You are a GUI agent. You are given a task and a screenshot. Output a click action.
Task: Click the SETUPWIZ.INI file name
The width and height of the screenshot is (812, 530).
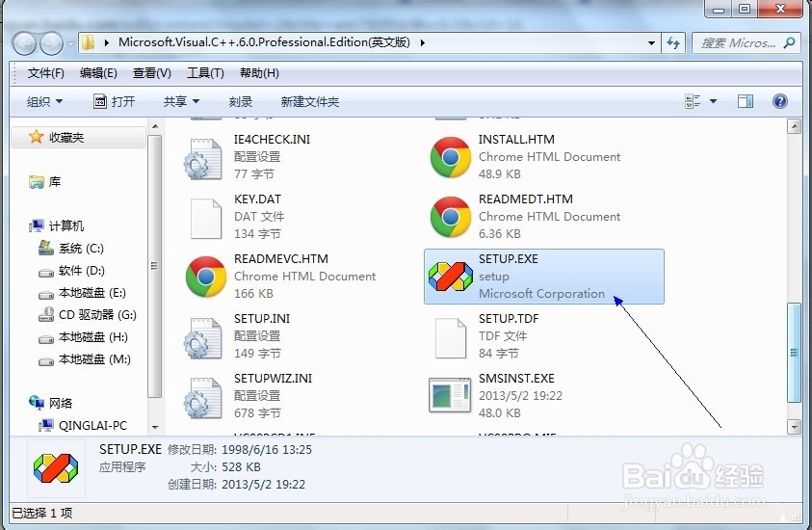(273, 378)
